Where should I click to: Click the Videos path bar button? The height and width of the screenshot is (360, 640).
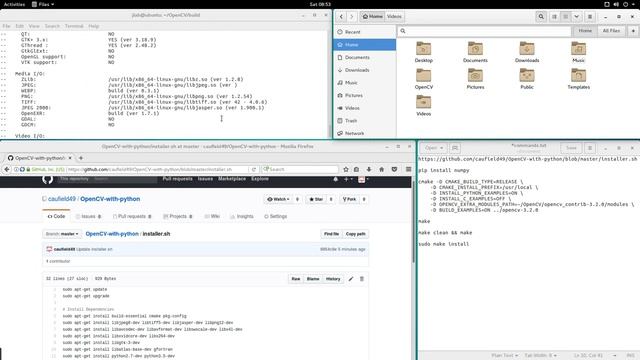point(394,16)
